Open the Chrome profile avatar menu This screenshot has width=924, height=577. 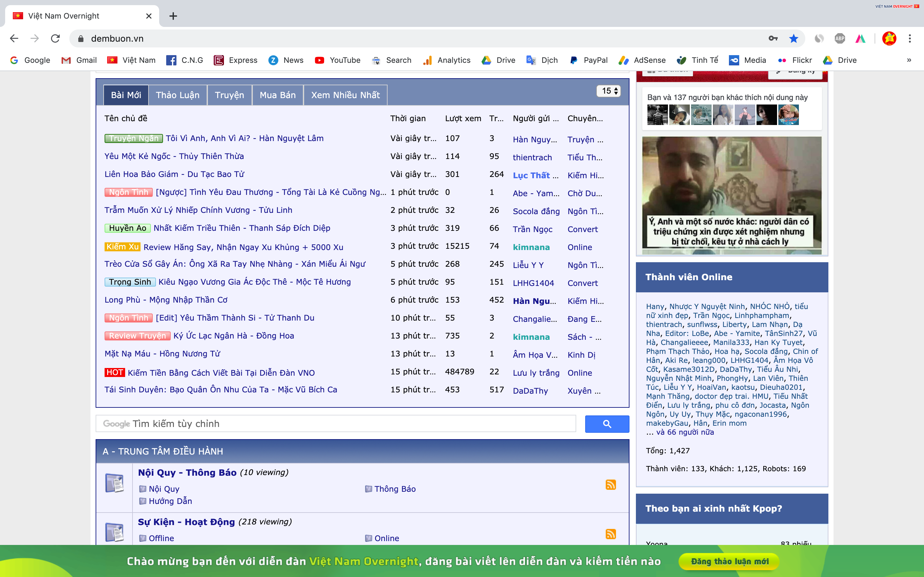889,38
